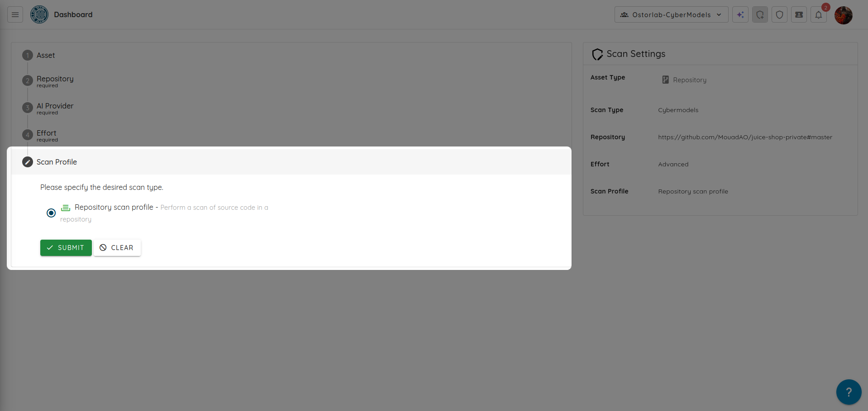Click the Scan Settings heading

tap(636, 54)
